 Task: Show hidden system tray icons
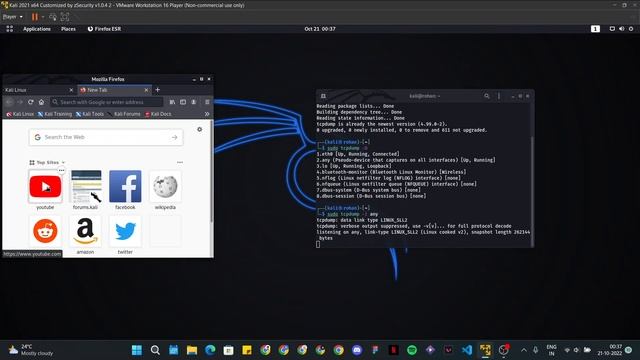tap(524, 350)
